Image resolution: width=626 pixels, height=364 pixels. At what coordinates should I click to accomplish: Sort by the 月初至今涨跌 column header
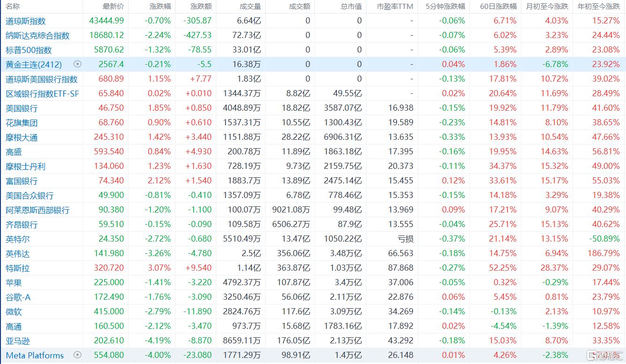click(x=547, y=6)
